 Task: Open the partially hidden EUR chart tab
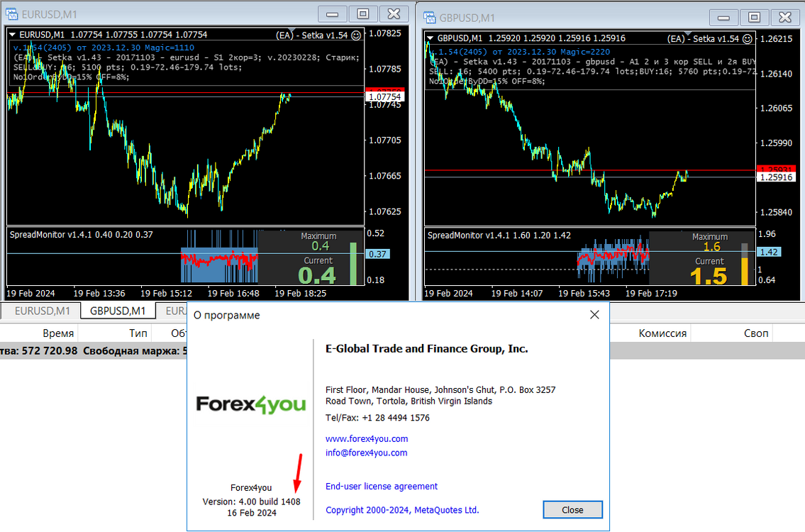coord(174,311)
